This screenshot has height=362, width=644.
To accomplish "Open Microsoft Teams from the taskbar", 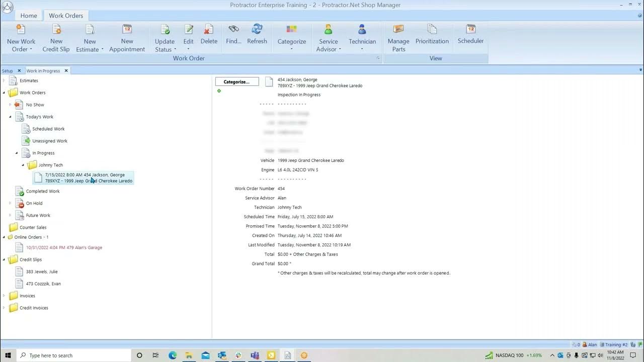I will coord(255,355).
